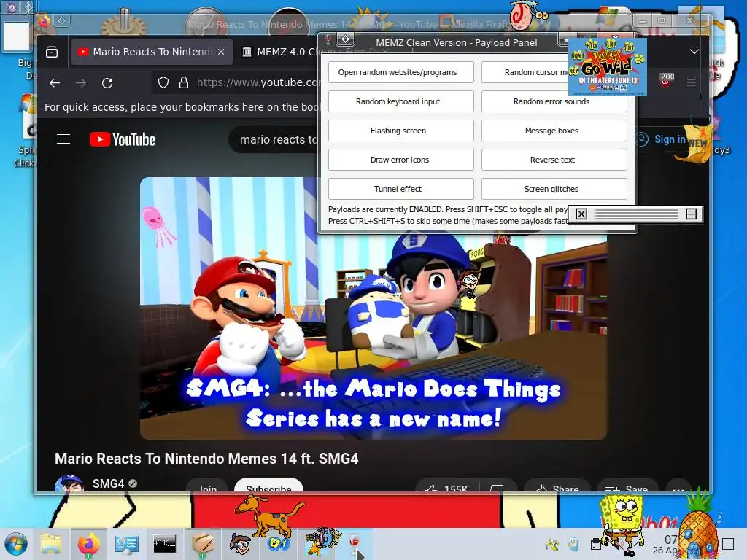Open the tracking protection shield icon

163,83
